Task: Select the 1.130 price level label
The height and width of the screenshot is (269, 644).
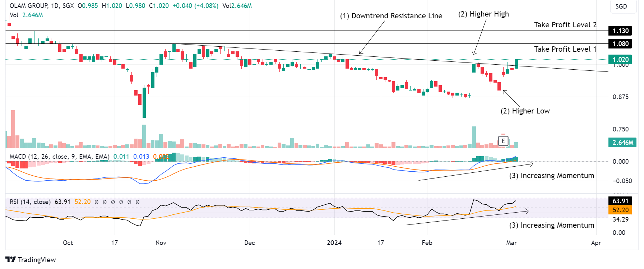Action: click(x=620, y=31)
